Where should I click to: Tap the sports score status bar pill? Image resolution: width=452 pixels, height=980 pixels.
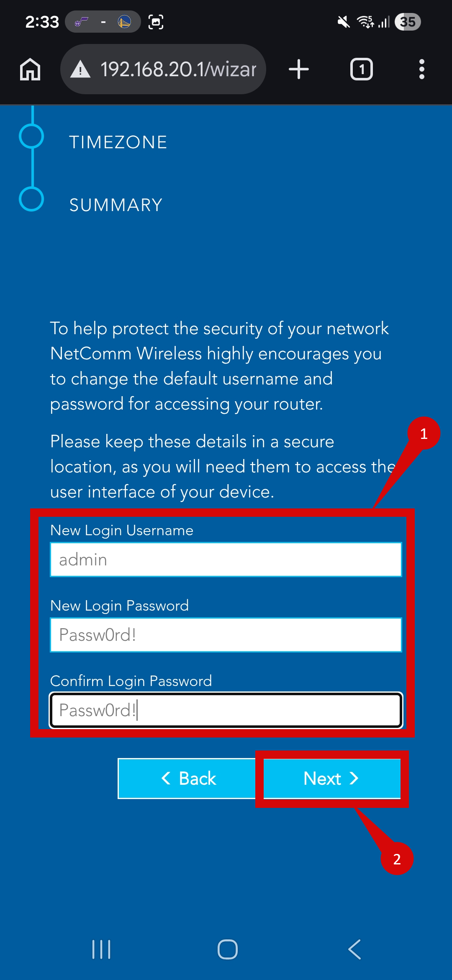click(x=103, y=22)
